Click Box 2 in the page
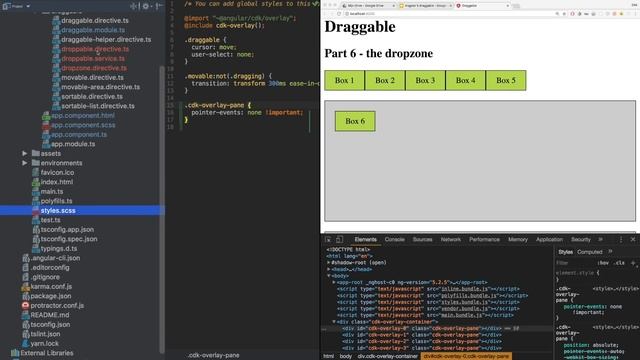 385,80
